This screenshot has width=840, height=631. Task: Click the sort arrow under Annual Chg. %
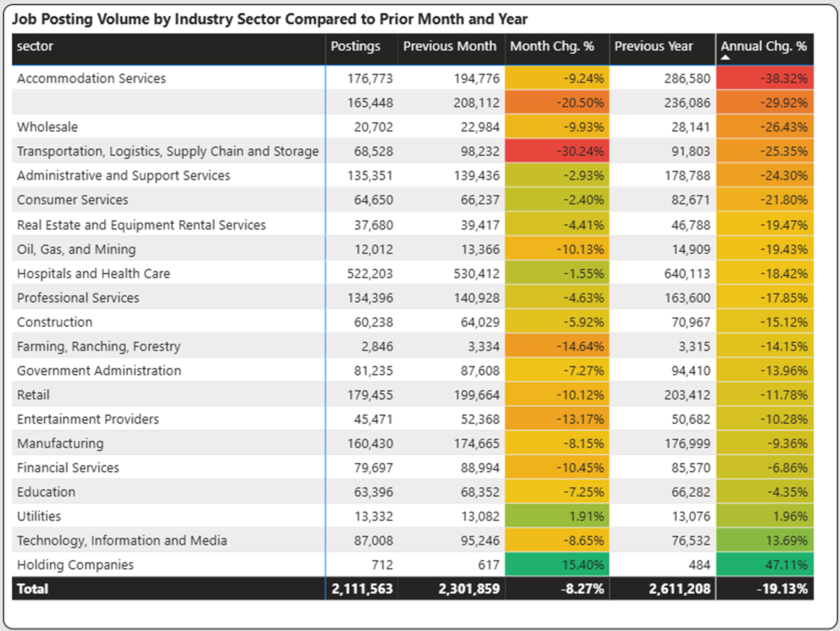click(x=725, y=58)
